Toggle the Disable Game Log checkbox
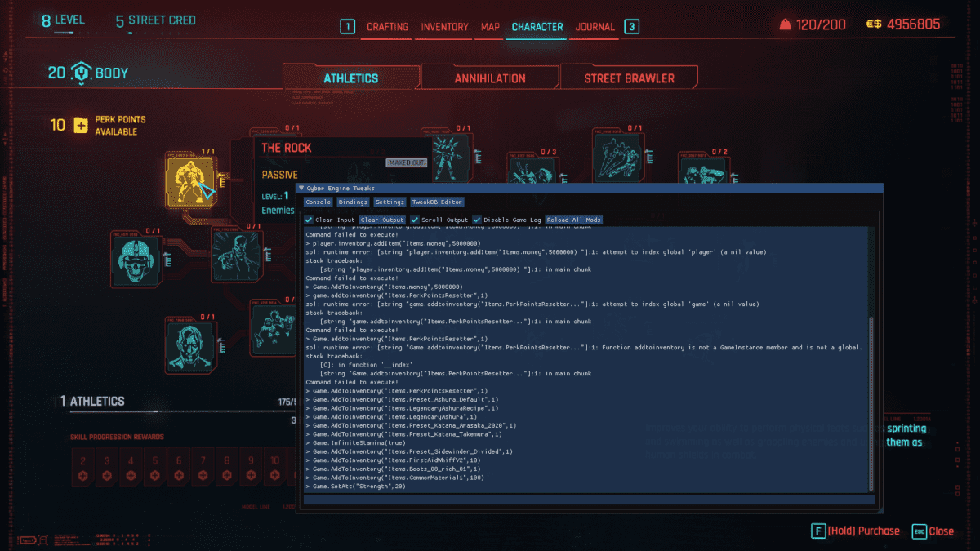This screenshot has width=980, height=551. pyautogui.click(x=477, y=220)
